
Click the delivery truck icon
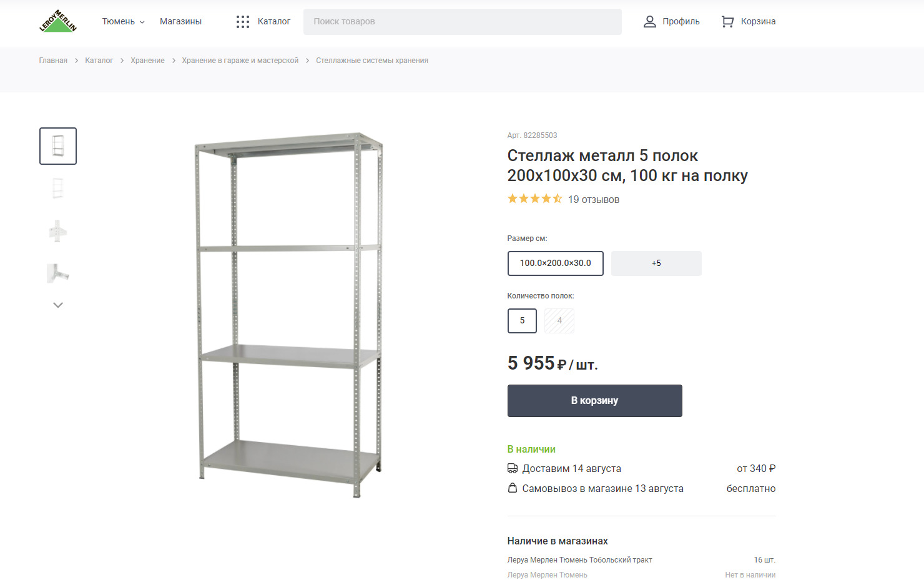pyautogui.click(x=513, y=468)
